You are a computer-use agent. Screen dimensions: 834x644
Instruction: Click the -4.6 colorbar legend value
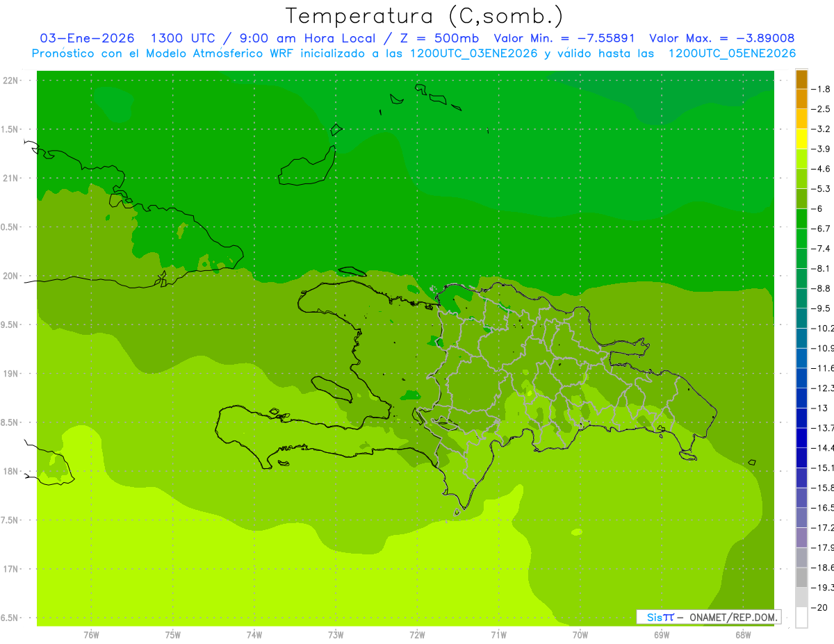click(822, 169)
